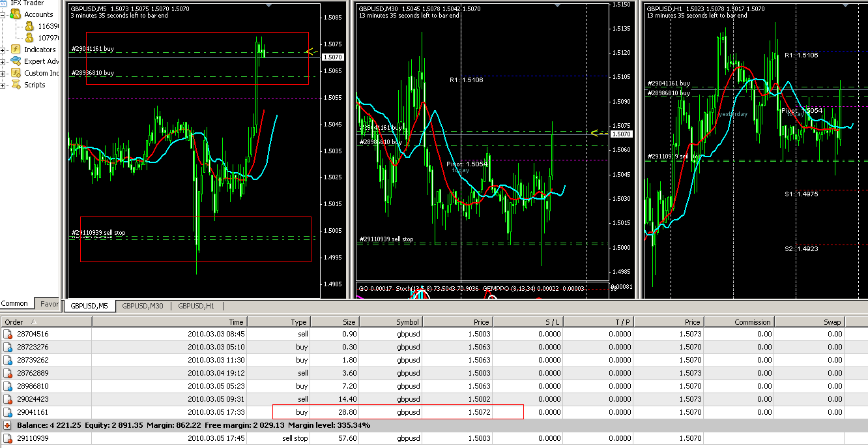Select the Indicators icon in Navigator
868x448 pixels.
[16, 50]
